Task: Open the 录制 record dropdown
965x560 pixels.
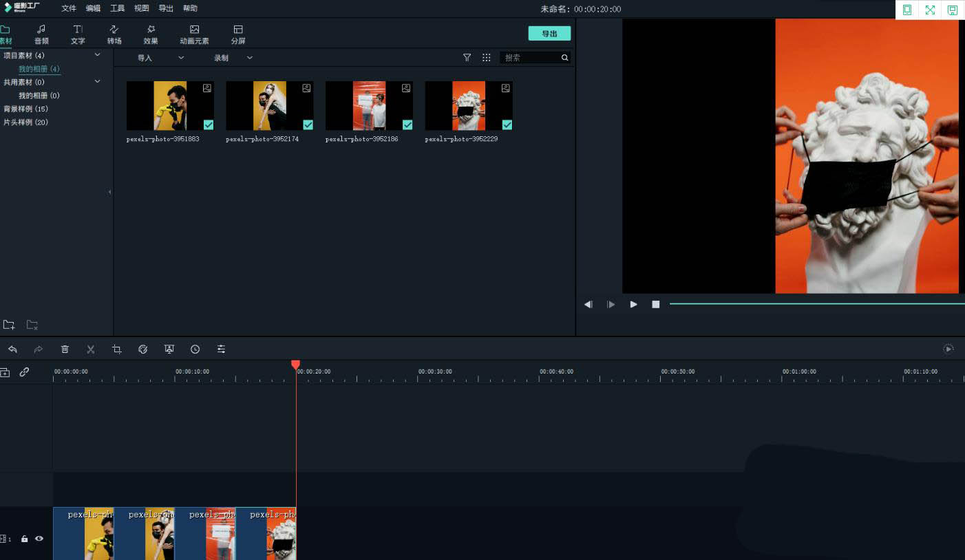Action: tap(233, 58)
